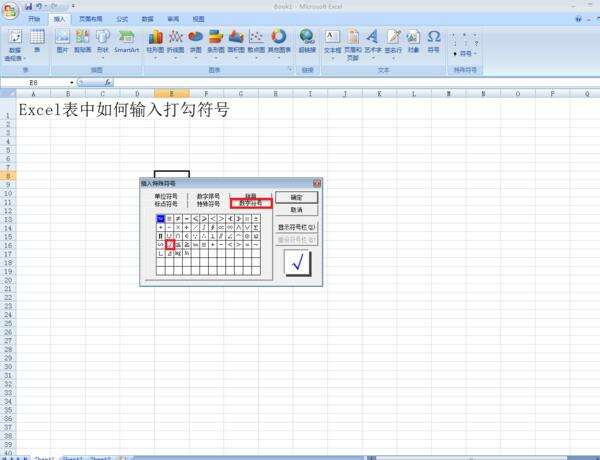Undo the last action in quick access toolbar

tap(39, 6)
